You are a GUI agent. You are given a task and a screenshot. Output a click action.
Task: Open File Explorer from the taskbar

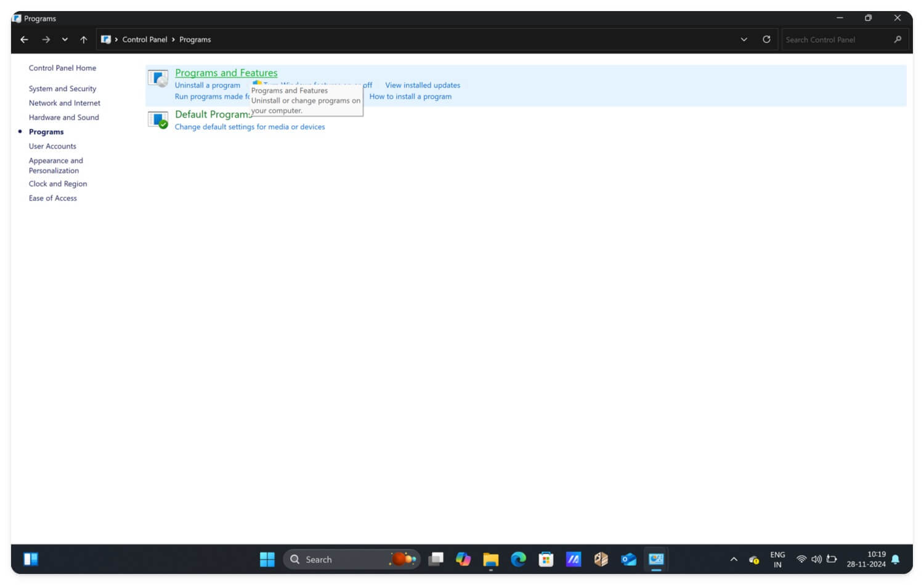click(x=490, y=559)
